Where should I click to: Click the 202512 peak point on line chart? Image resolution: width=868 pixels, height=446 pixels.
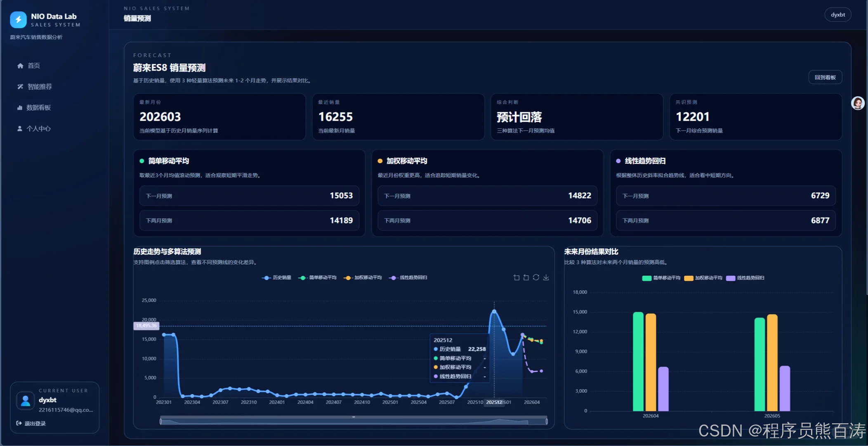pos(494,311)
